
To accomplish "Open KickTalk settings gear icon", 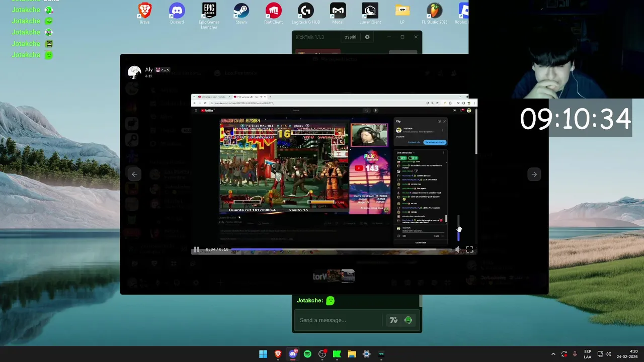I will point(367,37).
